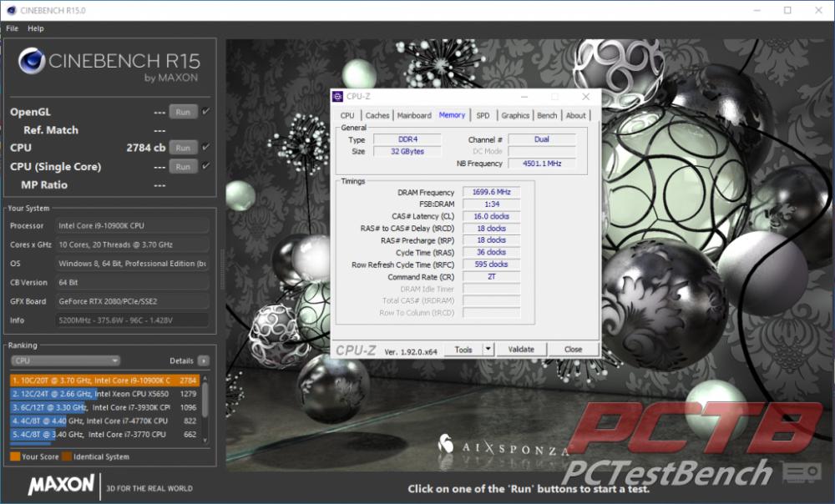
Task: Click the CPU-Z title bar icon
Action: click(x=337, y=96)
